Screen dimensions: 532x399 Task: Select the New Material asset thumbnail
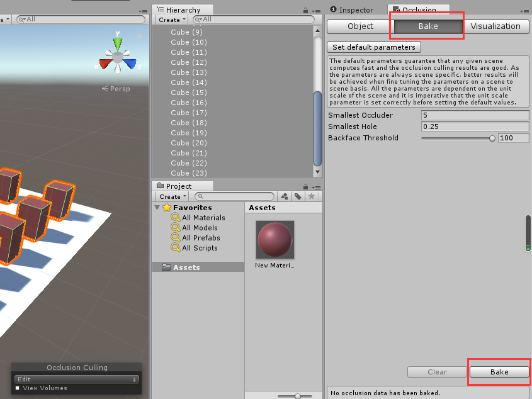click(275, 240)
